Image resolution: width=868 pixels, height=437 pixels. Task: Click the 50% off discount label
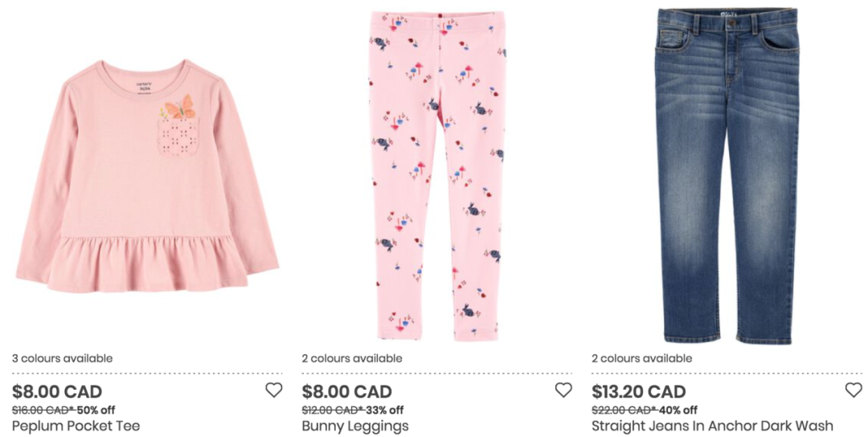96,410
